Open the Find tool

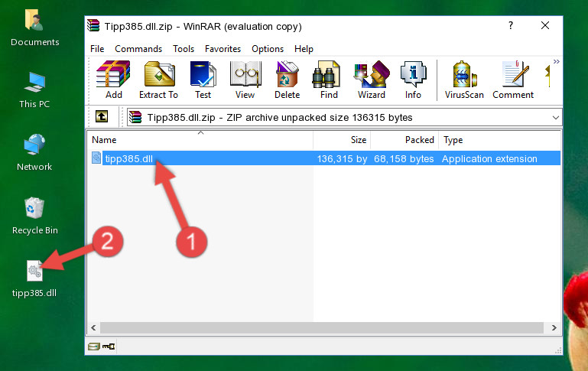click(329, 80)
